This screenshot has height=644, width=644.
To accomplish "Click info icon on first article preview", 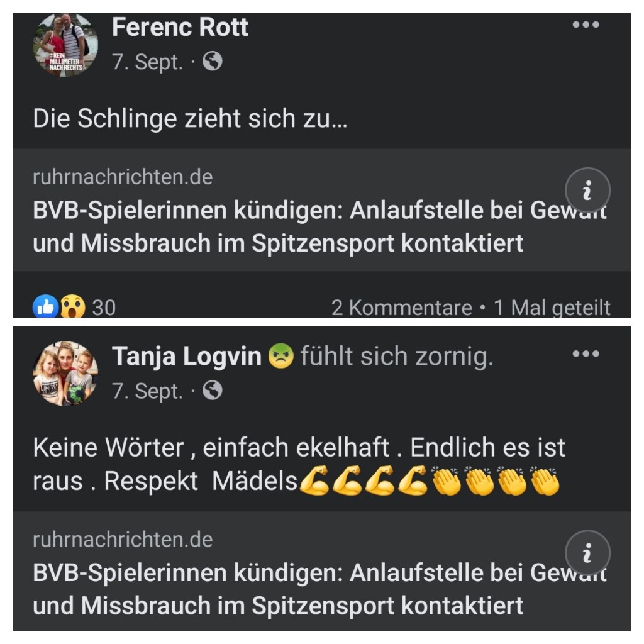I will (x=587, y=191).
